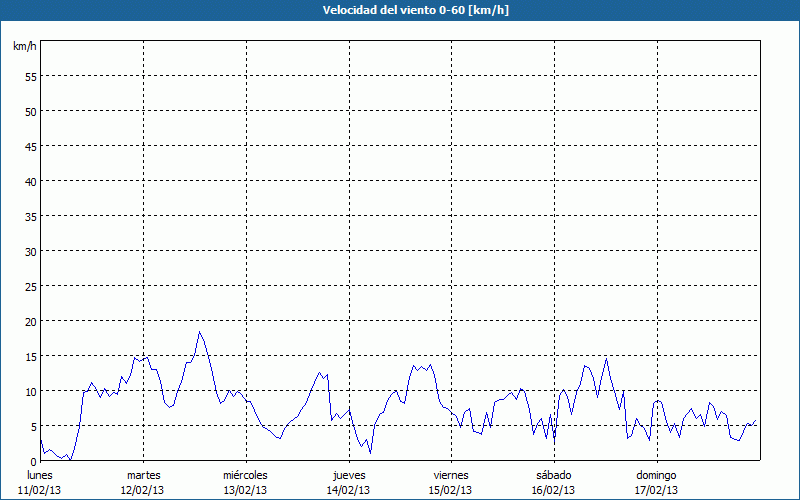Click the date label 16/02/13
The width and height of the screenshot is (800, 500).
pos(553,490)
